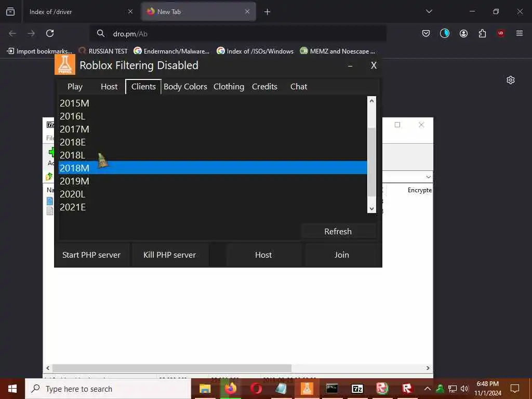The image size is (532, 399).
Task: Click the client list scroll down arrow
Action: click(x=372, y=209)
